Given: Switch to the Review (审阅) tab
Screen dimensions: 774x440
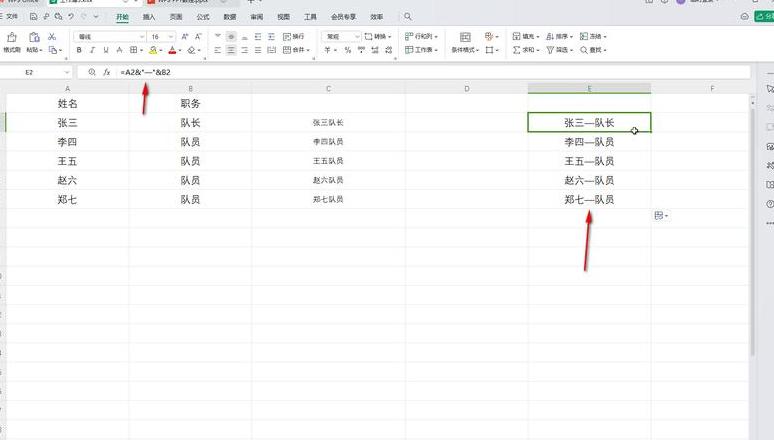Looking at the screenshot, I should point(257,17).
